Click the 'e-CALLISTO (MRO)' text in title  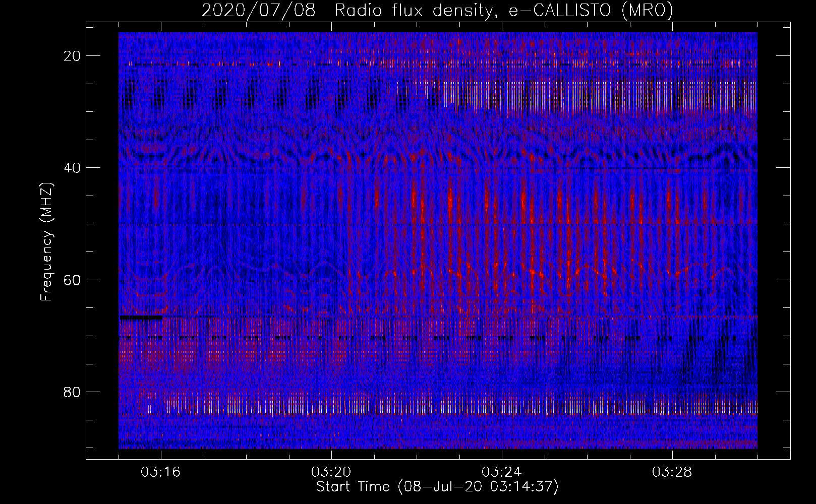tap(591, 11)
